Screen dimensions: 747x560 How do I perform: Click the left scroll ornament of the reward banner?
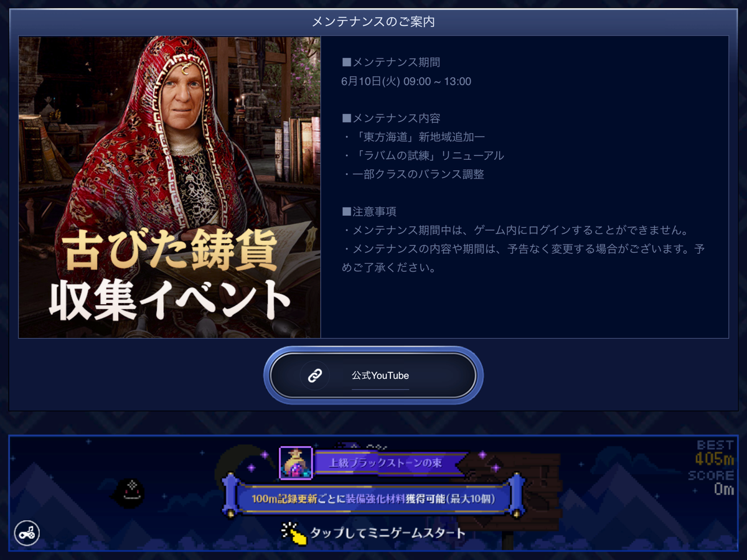232,496
